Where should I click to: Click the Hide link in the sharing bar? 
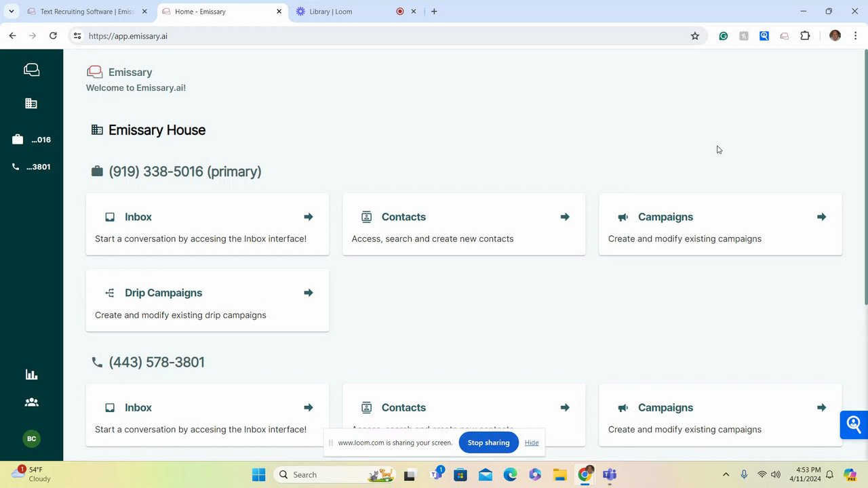pyautogui.click(x=532, y=443)
